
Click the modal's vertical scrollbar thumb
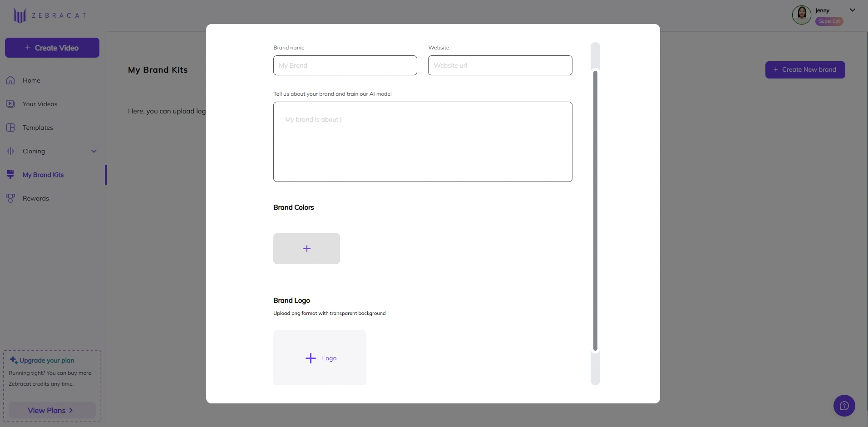(x=595, y=210)
